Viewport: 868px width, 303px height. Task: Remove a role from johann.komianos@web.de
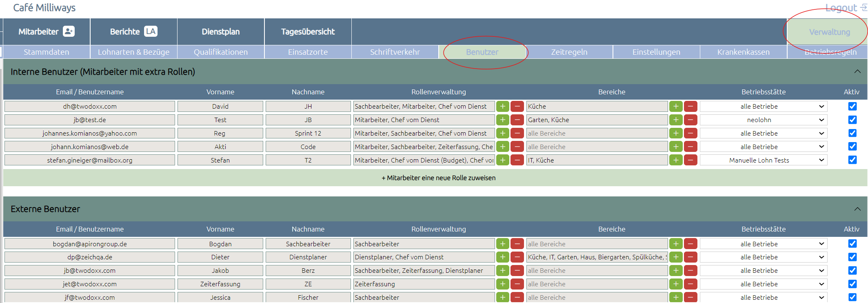[x=517, y=147]
